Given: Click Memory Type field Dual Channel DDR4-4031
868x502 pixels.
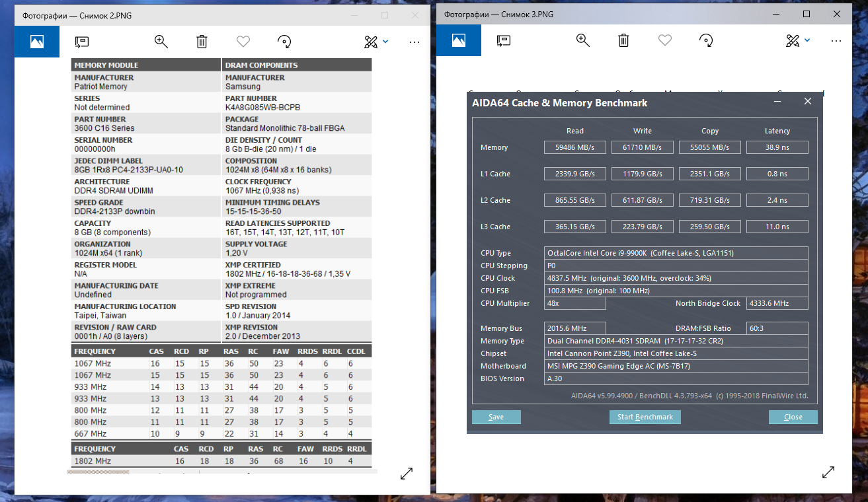Looking at the screenshot, I should click(x=676, y=341).
